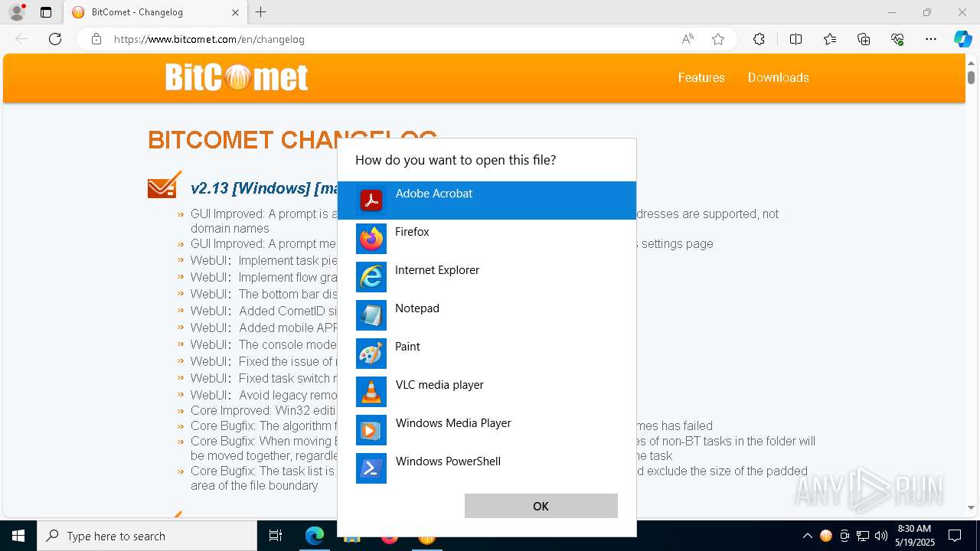Viewport: 980px width, 551px height.
Task: Open the Downloads page link
Action: pos(779,77)
